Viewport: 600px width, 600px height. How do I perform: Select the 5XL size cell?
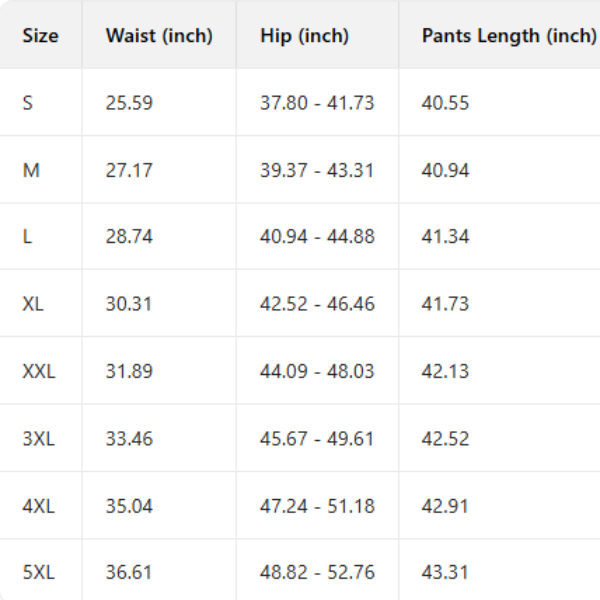point(38,573)
